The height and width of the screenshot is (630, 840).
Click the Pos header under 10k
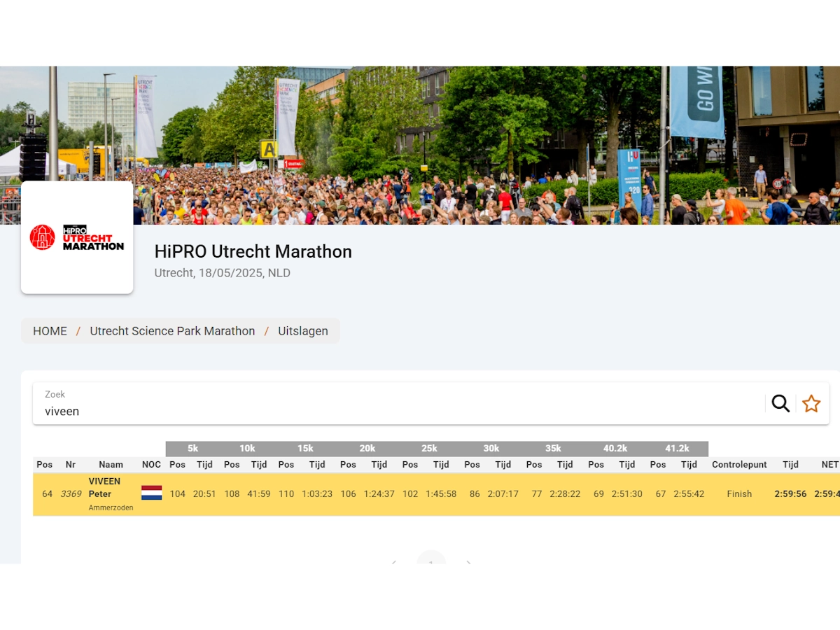click(x=232, y=465)
